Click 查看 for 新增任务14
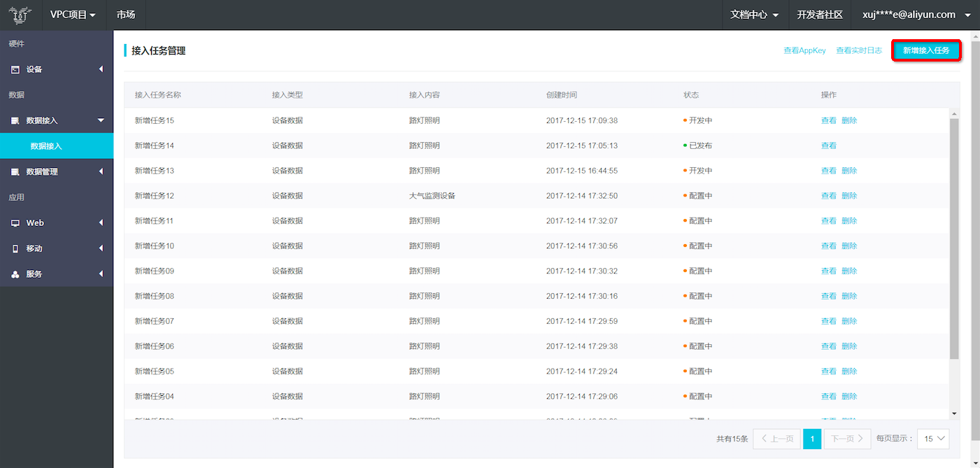Viewport: 980px width, 468px height. point(828,146)
